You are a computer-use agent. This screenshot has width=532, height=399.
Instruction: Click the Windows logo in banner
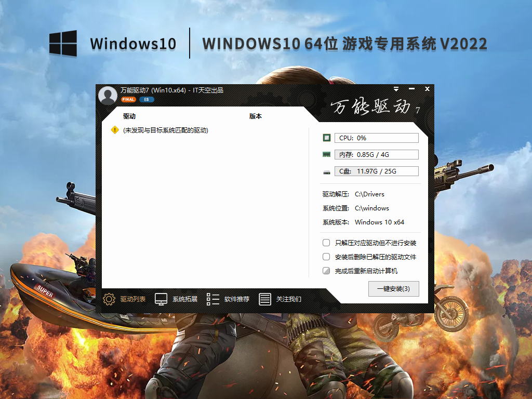point(63,44)
